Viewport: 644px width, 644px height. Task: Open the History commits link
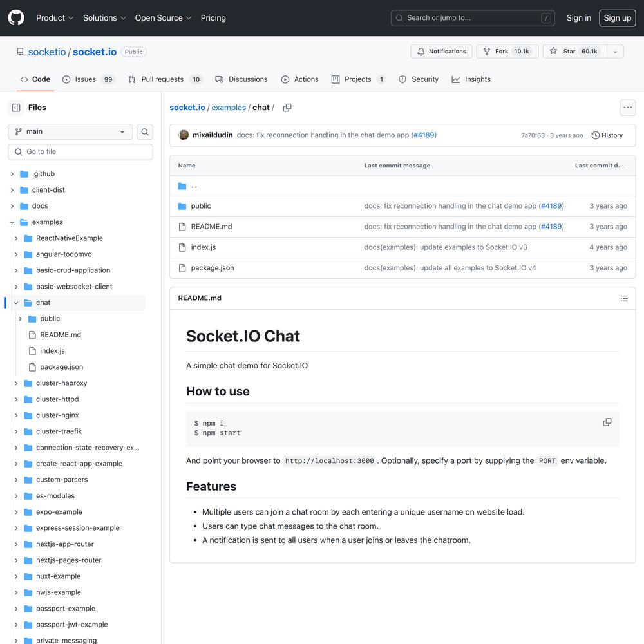[x=607, y=135]
